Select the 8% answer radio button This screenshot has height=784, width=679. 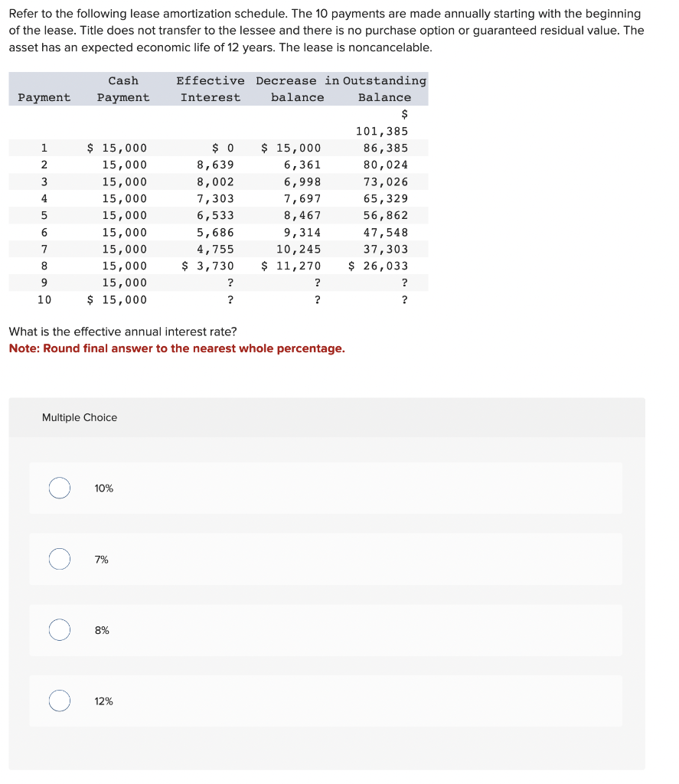click(x=59, y=629)
